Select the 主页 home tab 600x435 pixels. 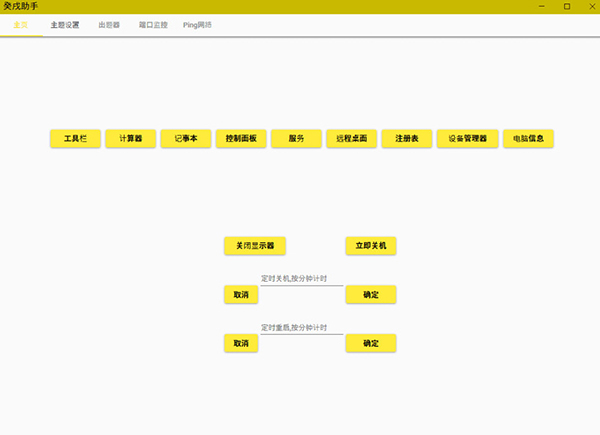(x=21, y=25)
